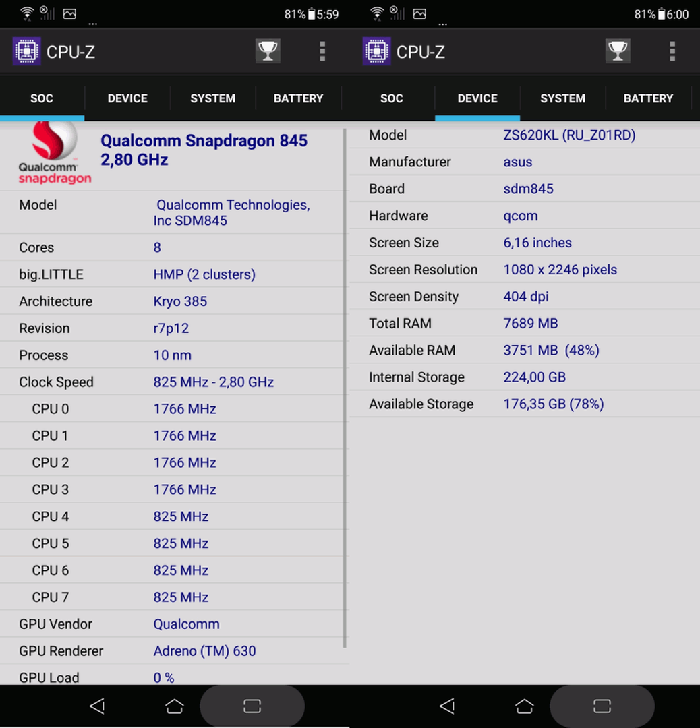700x728 pixels.
Task: Switch to BATTERY tab on the left screen
Action: (298, 98)
